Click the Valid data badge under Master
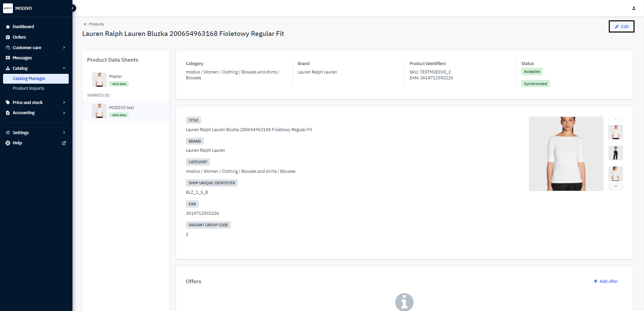644x311 pixels. point(119,84)
